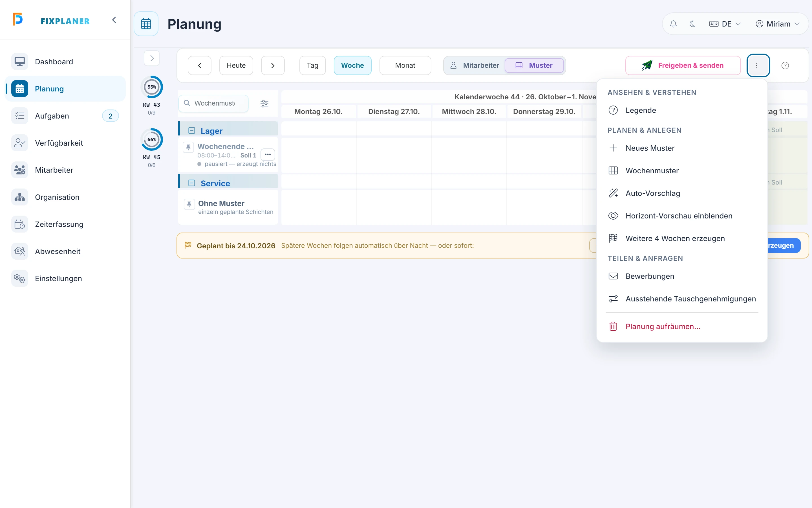Switch to the Tag view
Screen dimensions: 812x508
click(312, 65)
